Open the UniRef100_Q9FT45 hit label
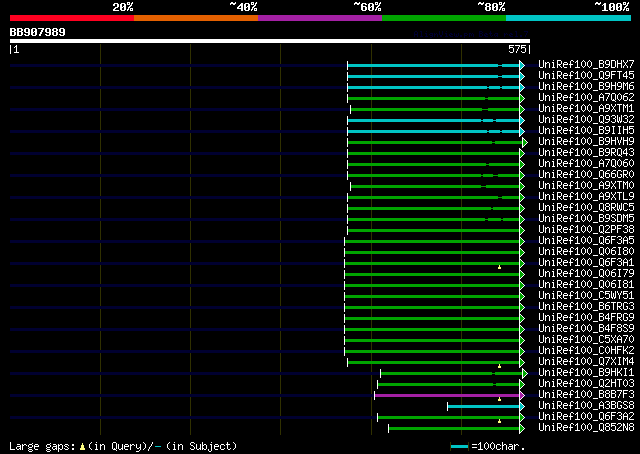 coord(586,75)
